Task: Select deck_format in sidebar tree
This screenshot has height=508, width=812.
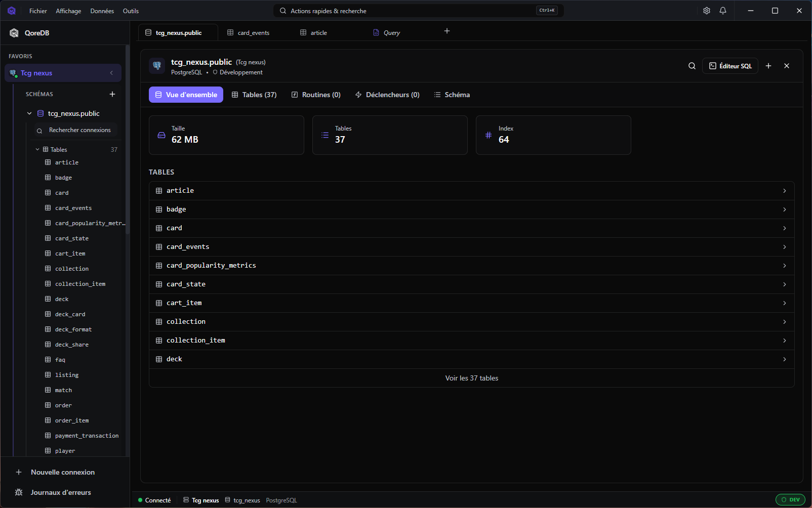Action: (73, 329)
